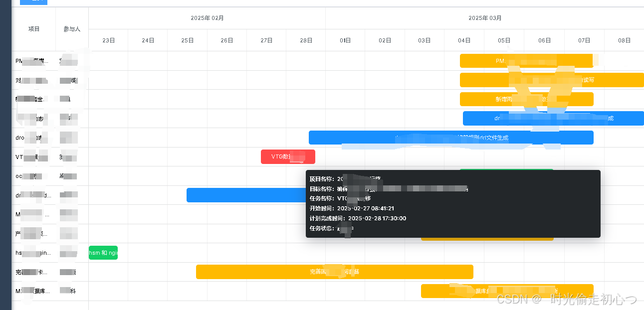This screenshot has height=310, width=644.
Task: Click the blue drl文件生成 task bar
Action: coord(451,138)
